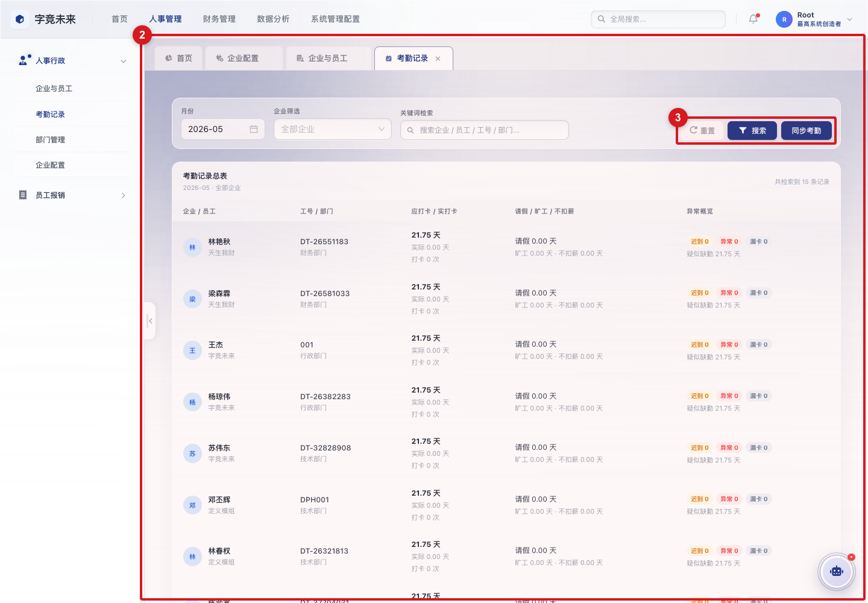
Task: Click avatar of 邓丕辉
Action: pos(192,505)
